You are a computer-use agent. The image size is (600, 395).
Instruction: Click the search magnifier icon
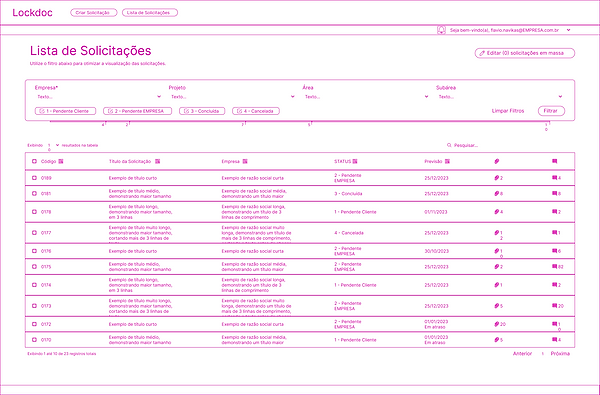coord(449,145)
